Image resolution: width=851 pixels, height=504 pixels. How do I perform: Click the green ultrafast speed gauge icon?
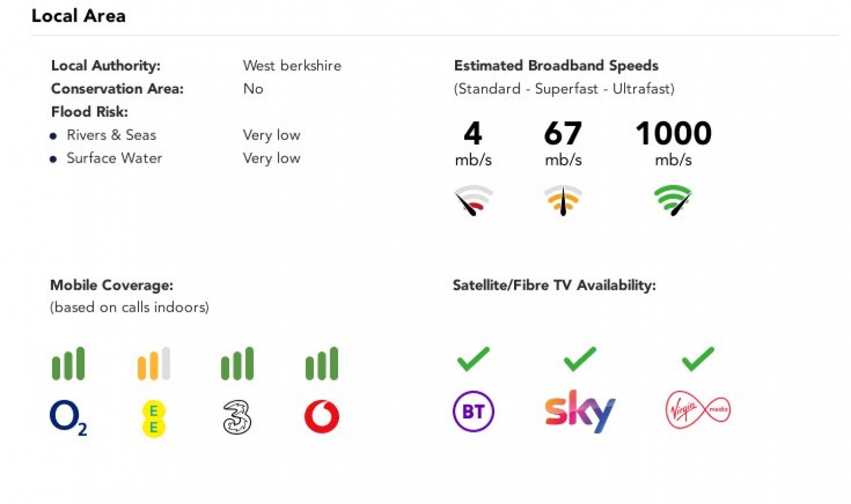673,200
